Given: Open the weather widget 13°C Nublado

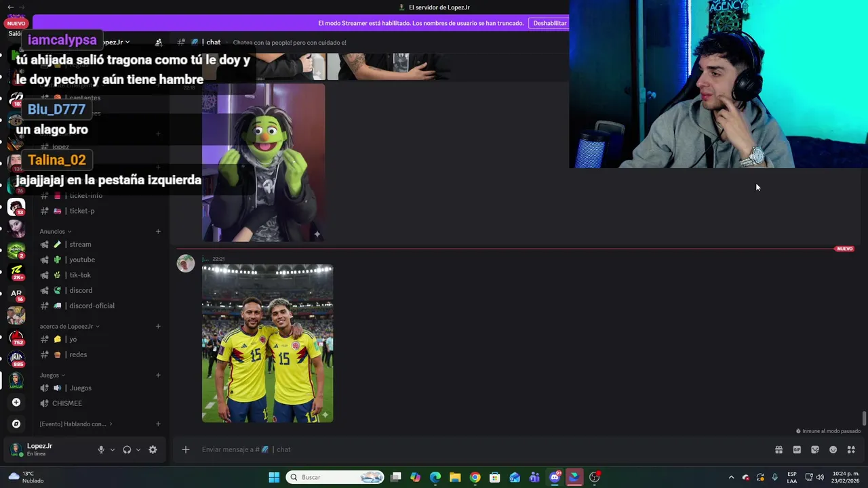Looking at the screenshot, I should [x=26, y=477].
